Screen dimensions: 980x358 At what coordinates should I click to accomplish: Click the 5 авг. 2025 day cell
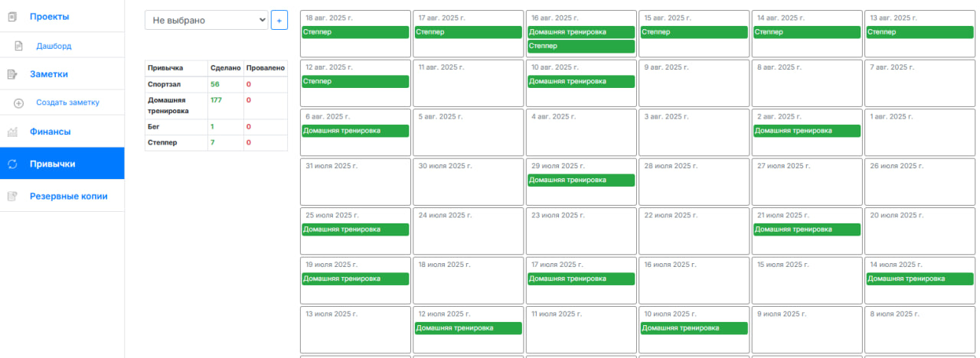click(x=469, y=132)
